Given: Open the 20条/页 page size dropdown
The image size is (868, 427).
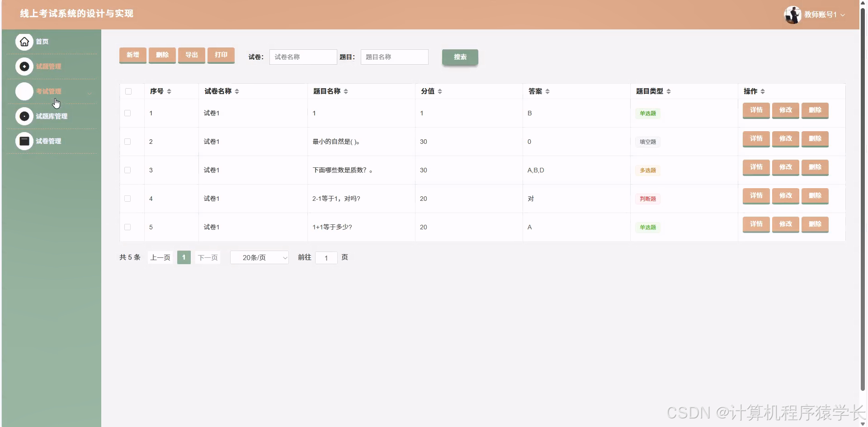Looking at the screenshot, I should (x=259, y=257).
